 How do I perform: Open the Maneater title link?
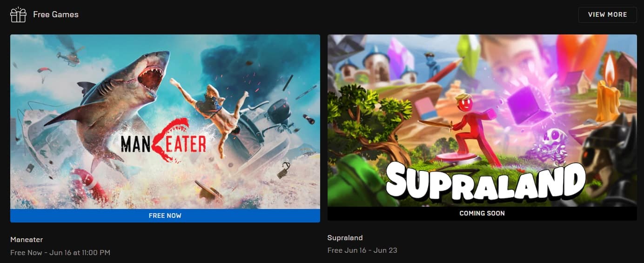click(x=27, y=239)
